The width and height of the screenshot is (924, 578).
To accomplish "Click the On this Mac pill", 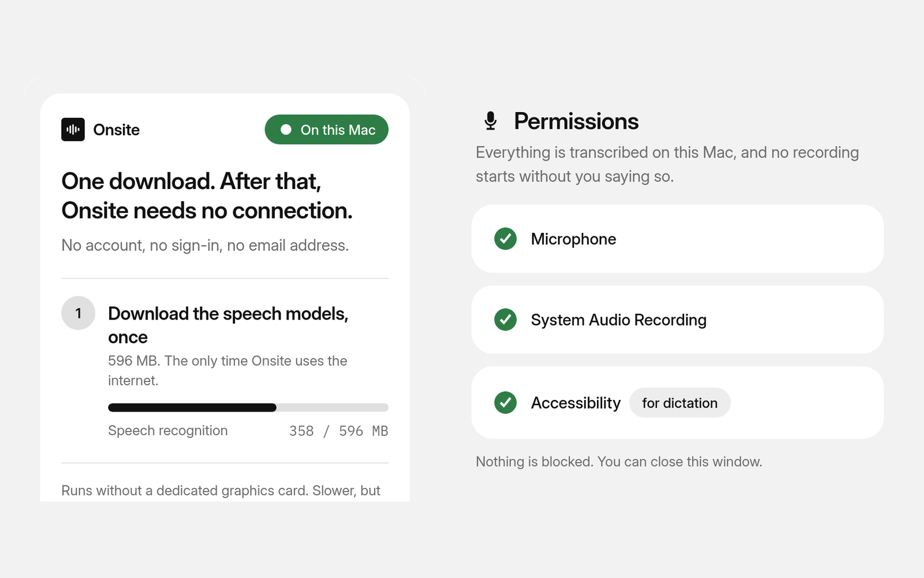I will (x=326, y=129).
